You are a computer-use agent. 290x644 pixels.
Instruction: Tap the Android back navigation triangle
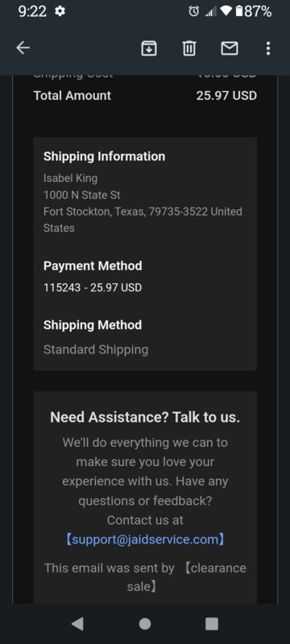tap(77, 623)
